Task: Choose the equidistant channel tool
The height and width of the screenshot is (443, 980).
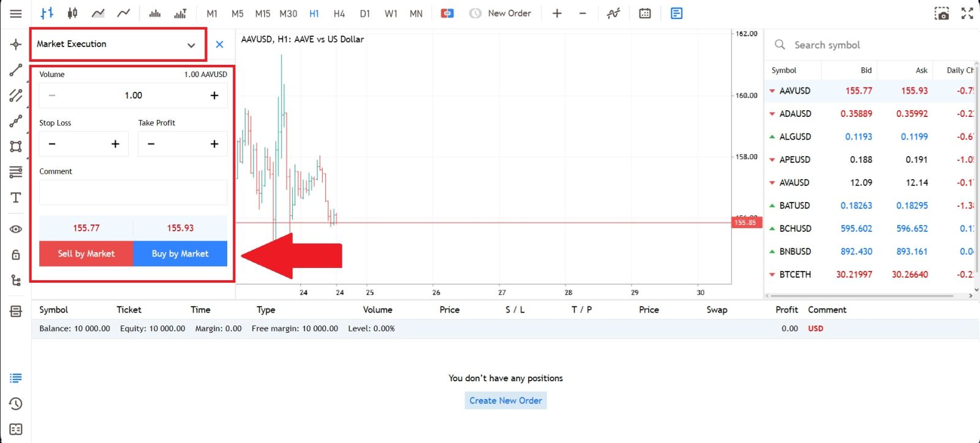Action: click(x=15, y=95)
